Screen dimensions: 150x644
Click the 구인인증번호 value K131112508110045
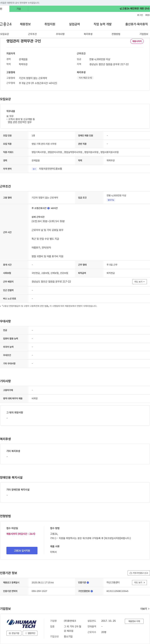click(x=117, y=591)
